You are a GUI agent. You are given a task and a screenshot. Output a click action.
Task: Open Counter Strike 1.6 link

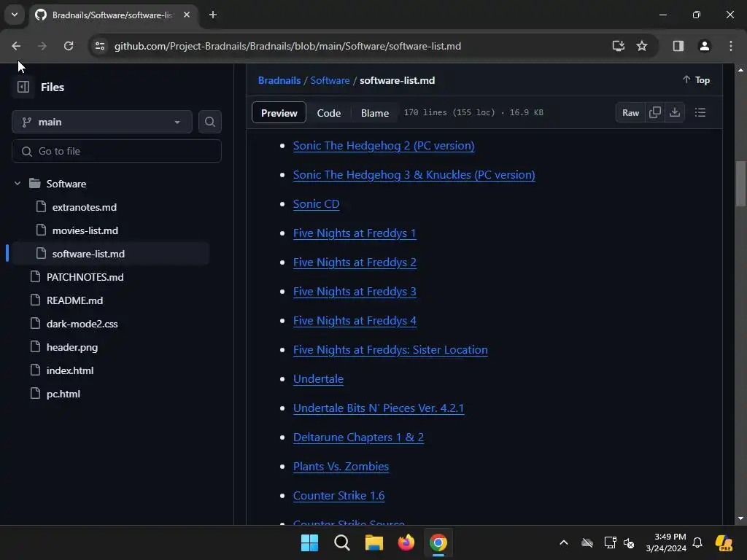pyautogui.click(x=338, y=496)
